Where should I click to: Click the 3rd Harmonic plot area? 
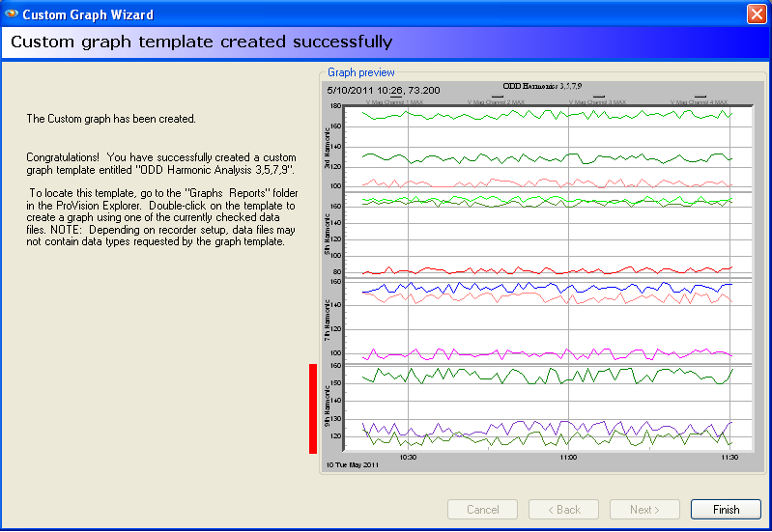548,148
